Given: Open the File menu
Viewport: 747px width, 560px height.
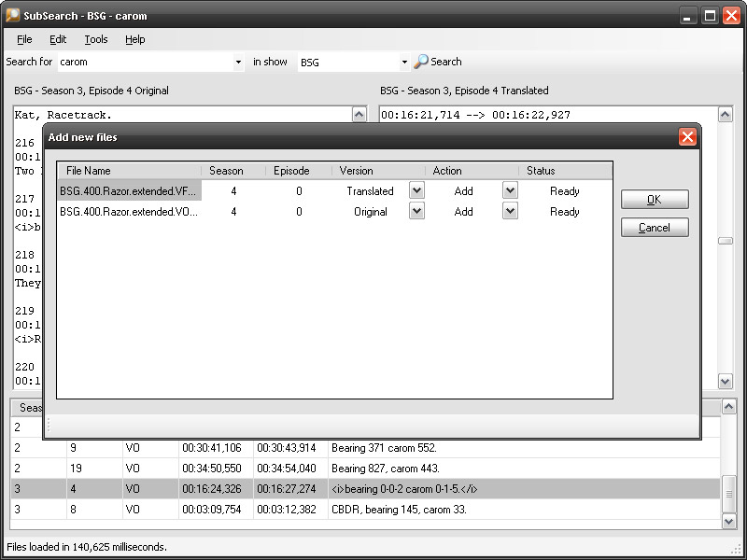Looking at the screenshot, I should point(24,39).
